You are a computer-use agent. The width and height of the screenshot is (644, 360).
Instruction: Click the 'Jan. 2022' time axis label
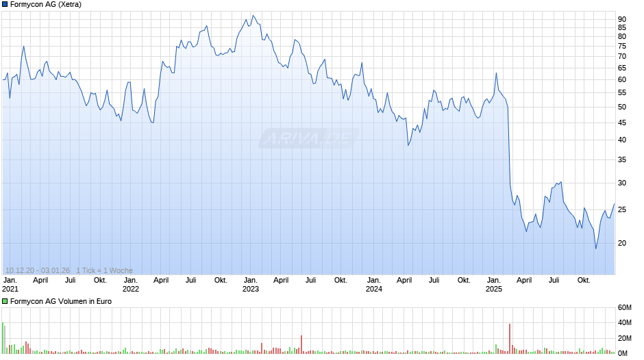pyautogui.click(x=131, y=285)
